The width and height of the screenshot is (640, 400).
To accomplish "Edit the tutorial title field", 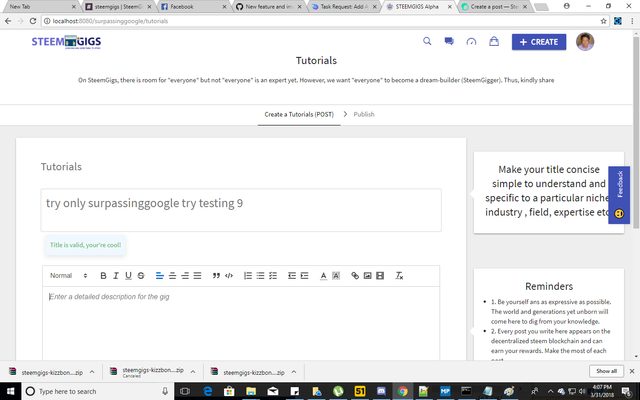I will 241,210.
